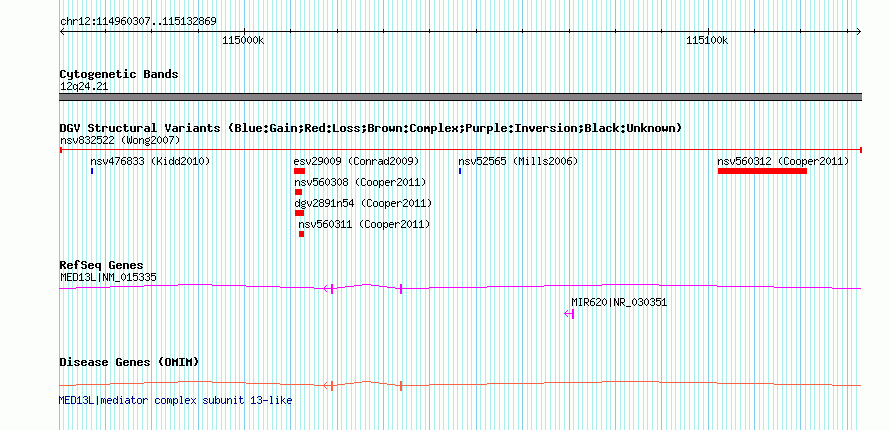Click the ruler's right arrow end
The height and width of the screenshot is (430, 890).
(x=859, y=32)
